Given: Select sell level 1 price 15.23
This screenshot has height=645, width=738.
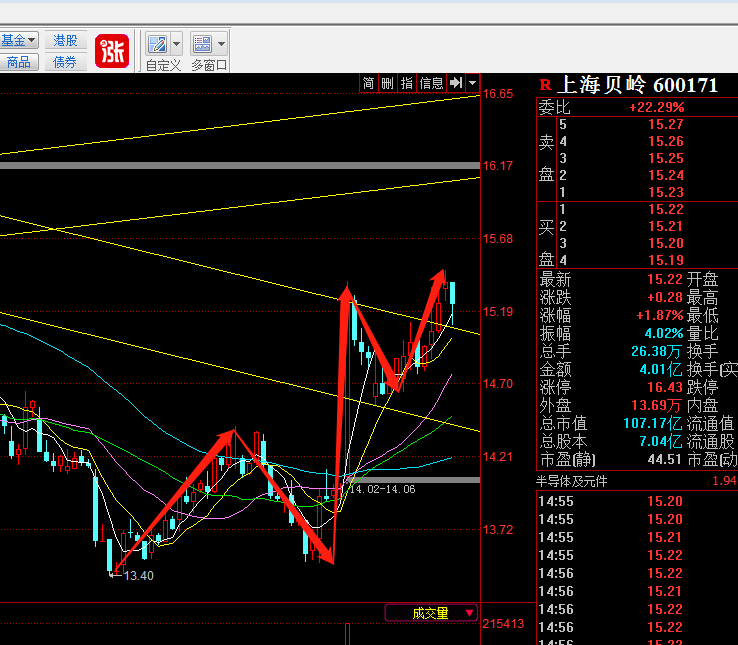Looking at the screenshot, I should [x=666, y=192].
